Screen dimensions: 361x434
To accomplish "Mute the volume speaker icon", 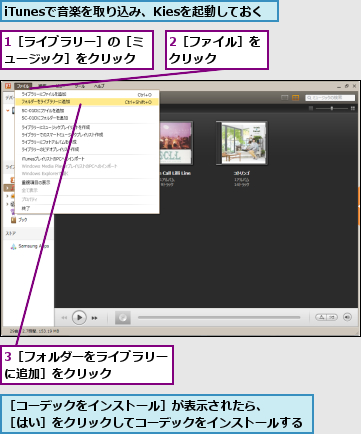I will coord(347,317).
